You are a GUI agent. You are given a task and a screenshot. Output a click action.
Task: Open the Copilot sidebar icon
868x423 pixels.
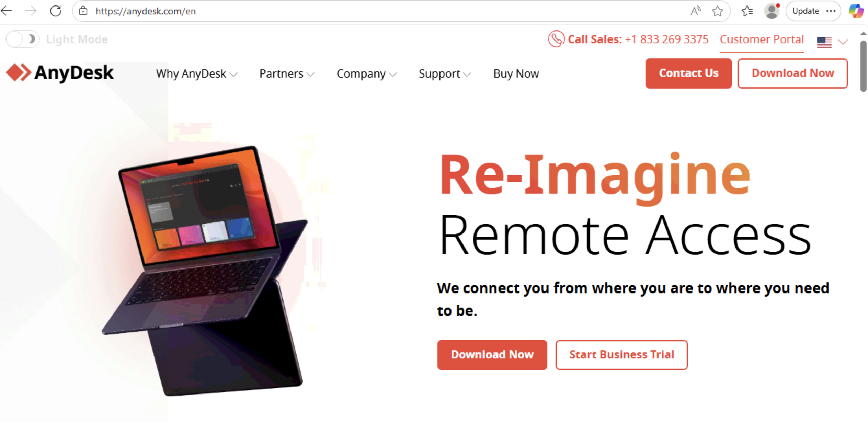coord(856,11)
